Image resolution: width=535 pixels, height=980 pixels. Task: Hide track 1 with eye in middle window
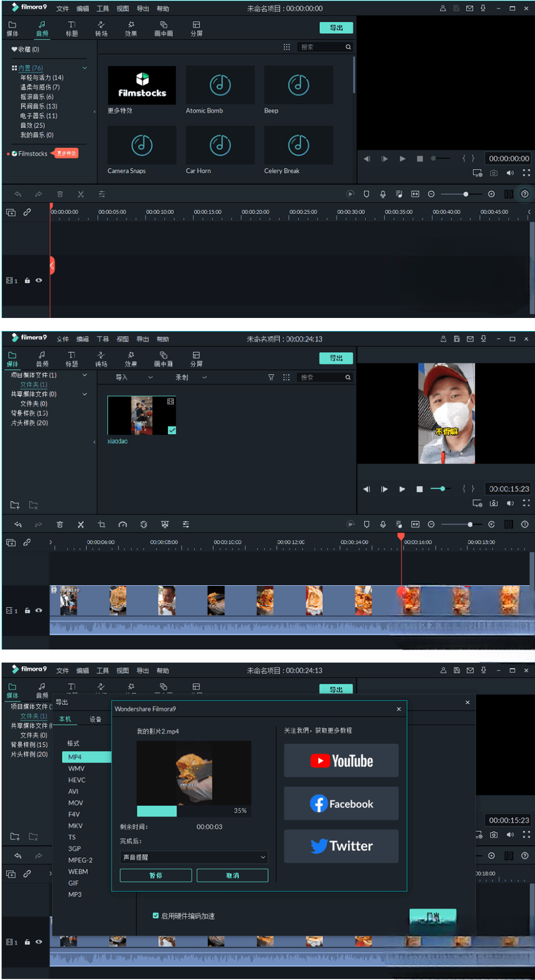(x=39, y=610)
